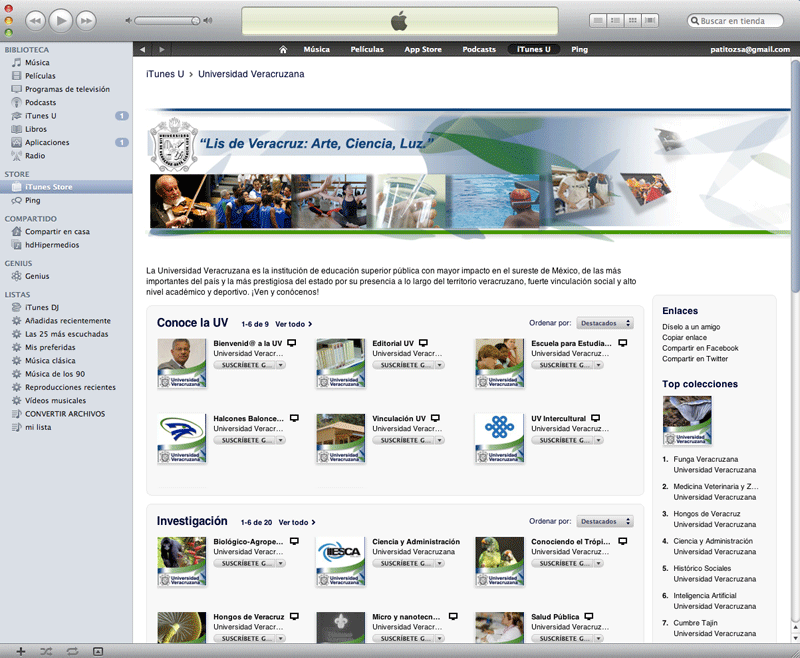This screenshot has width=800, height=658.
Task: Skip to next track with the forward button
Action: pos(86,20)
